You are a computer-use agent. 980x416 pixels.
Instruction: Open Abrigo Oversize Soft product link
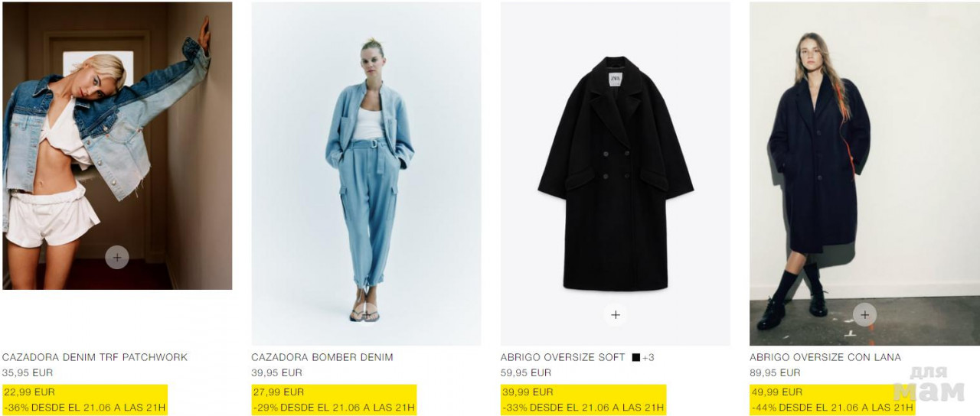(563, 357)
